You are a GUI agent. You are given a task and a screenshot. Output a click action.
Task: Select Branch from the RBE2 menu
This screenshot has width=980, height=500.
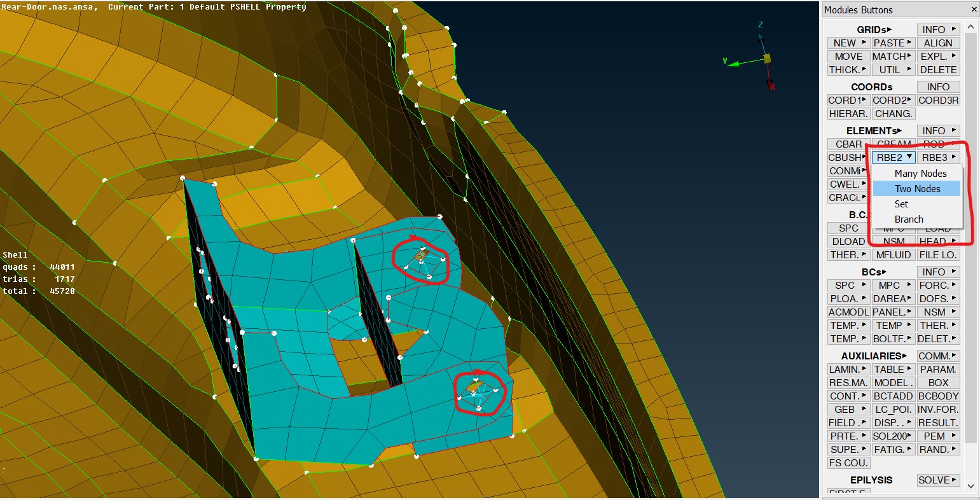click(908, 219)
